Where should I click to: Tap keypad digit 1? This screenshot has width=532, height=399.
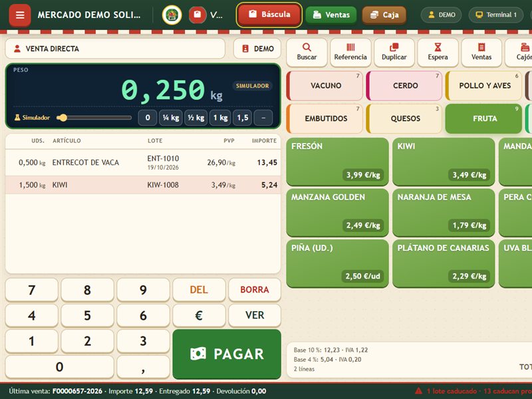(x=31, y=341)
